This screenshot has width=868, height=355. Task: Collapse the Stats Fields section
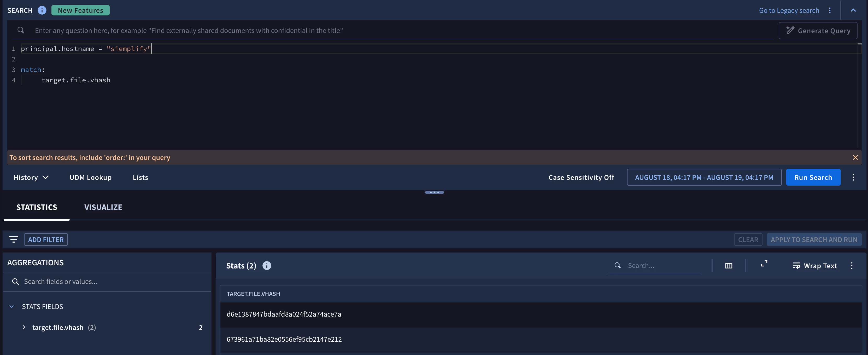[11, 306]
